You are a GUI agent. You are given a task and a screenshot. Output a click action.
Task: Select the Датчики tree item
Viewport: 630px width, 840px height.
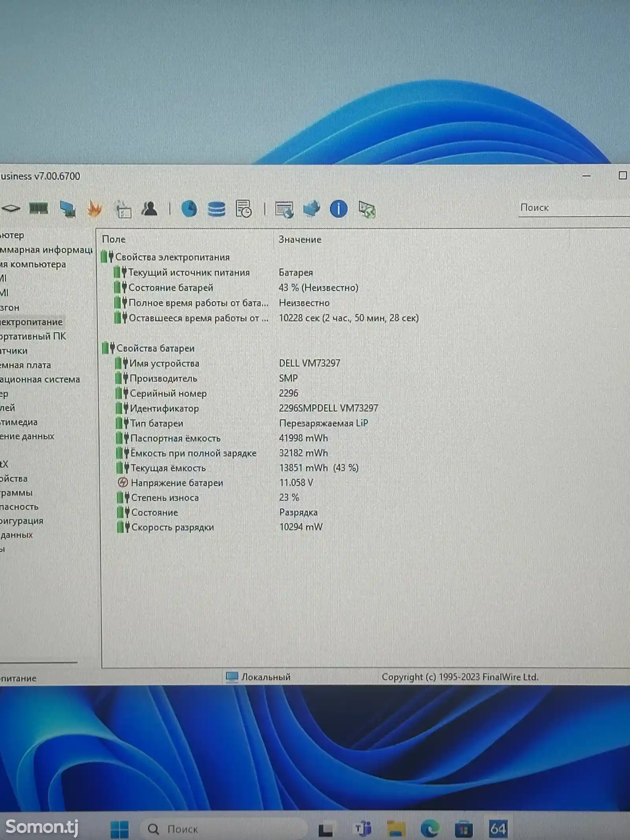[x=14, y=350]
